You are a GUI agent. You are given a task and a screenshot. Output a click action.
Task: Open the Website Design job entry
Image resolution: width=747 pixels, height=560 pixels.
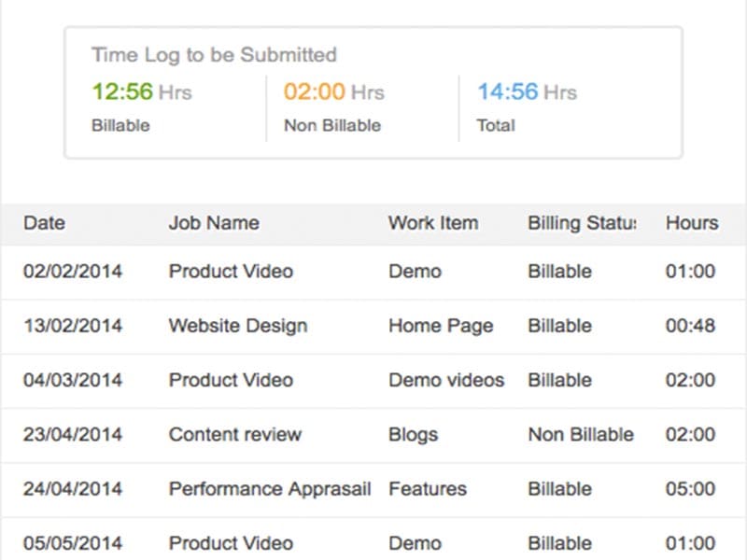coord(237,326)
